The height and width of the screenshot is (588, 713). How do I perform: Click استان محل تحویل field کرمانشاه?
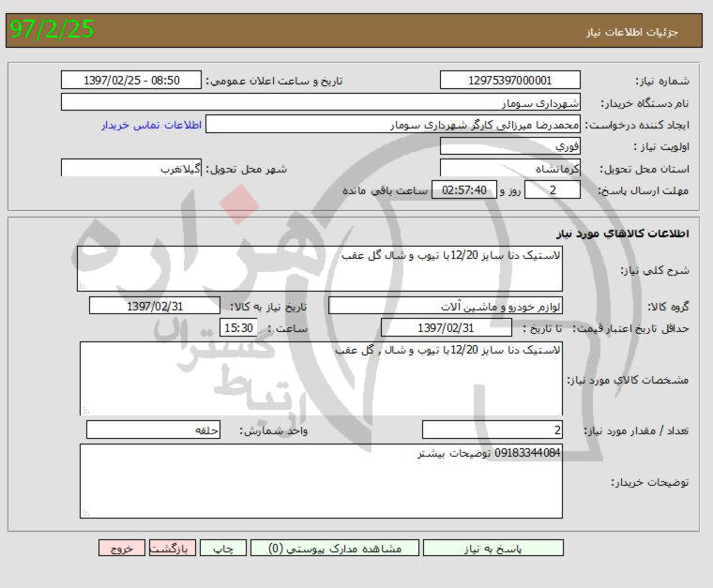click(x=509, y=170)
